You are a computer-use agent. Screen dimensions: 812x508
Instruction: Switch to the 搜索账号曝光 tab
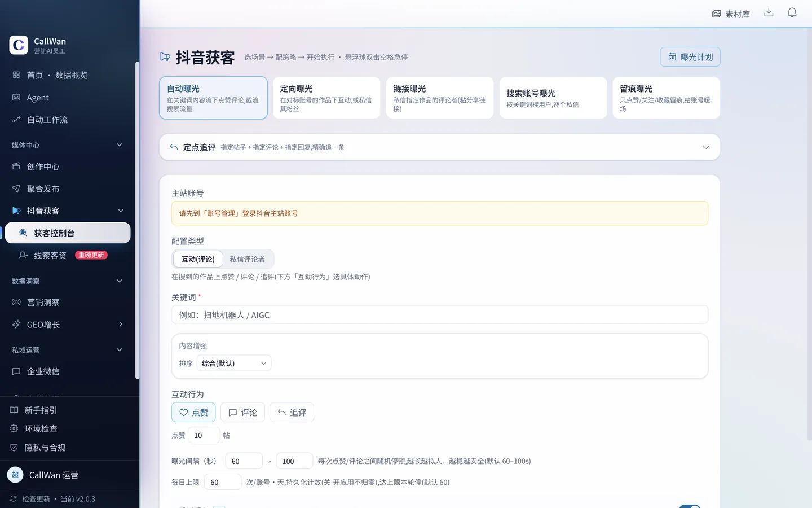click(553, 98)
